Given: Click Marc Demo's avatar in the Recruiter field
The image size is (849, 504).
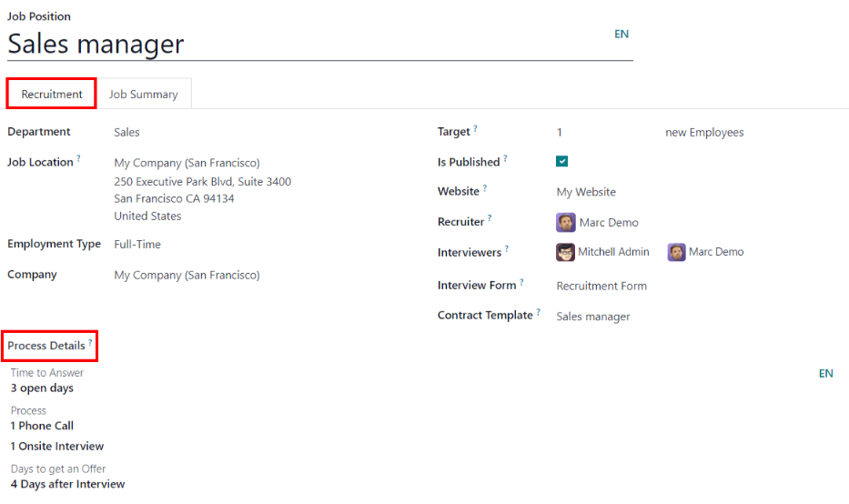Looking at the screenshot, I should 565,223.
